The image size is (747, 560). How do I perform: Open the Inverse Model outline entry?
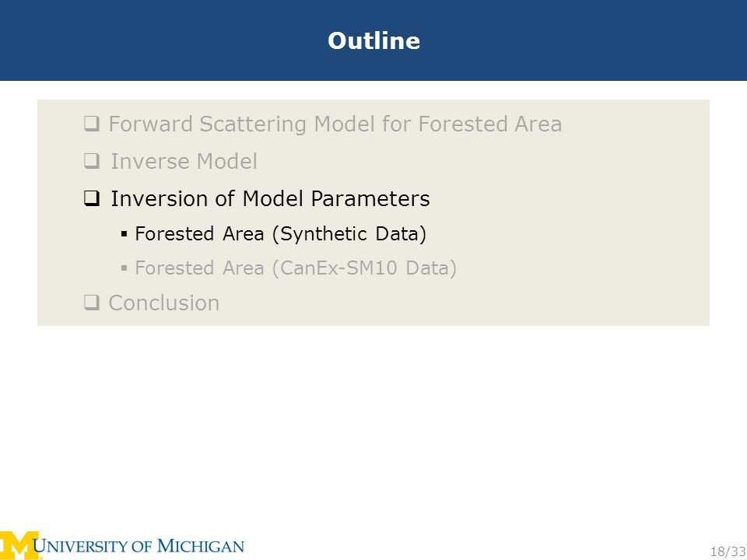pos(184,161)
